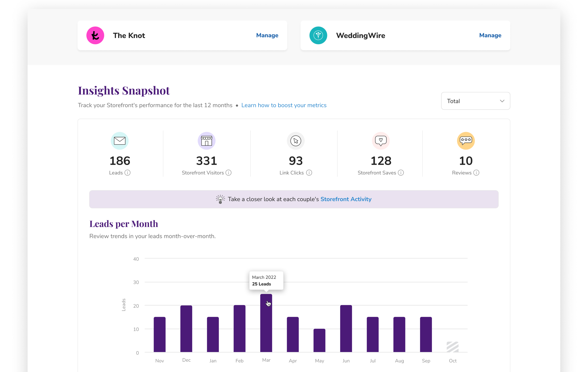Click the Reviews star bubble icon

click(x=466, y=141)
